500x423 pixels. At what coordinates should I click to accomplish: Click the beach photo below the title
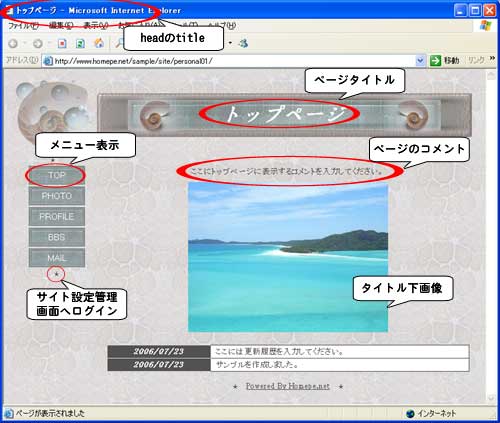[288, 257]
